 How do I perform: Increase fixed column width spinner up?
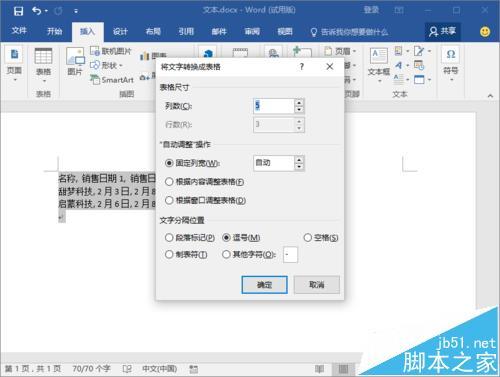pyautogui.click(x=299, y=160)
